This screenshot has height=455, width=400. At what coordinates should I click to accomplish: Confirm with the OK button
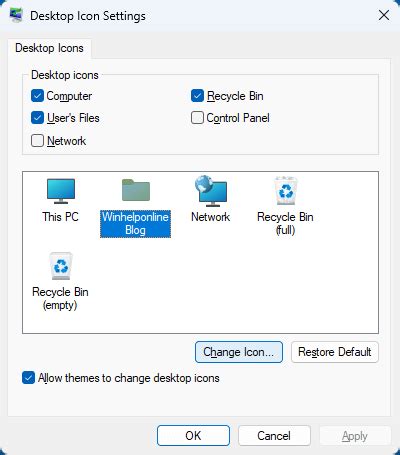click(193, 436)
